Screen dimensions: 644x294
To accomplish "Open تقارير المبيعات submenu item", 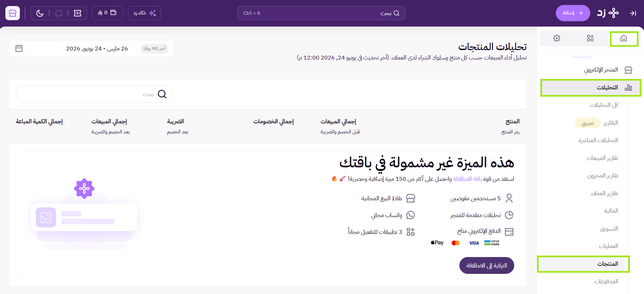I will (x=602, y=158).
